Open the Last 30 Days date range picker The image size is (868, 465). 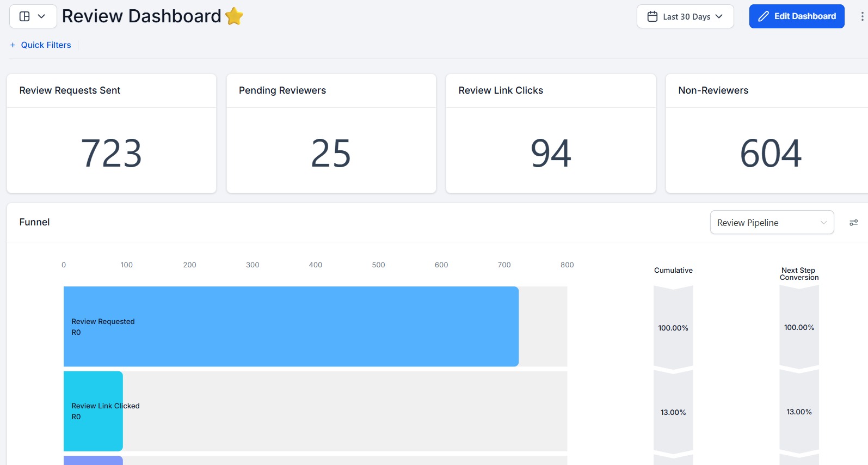click(x=685, y=16)
